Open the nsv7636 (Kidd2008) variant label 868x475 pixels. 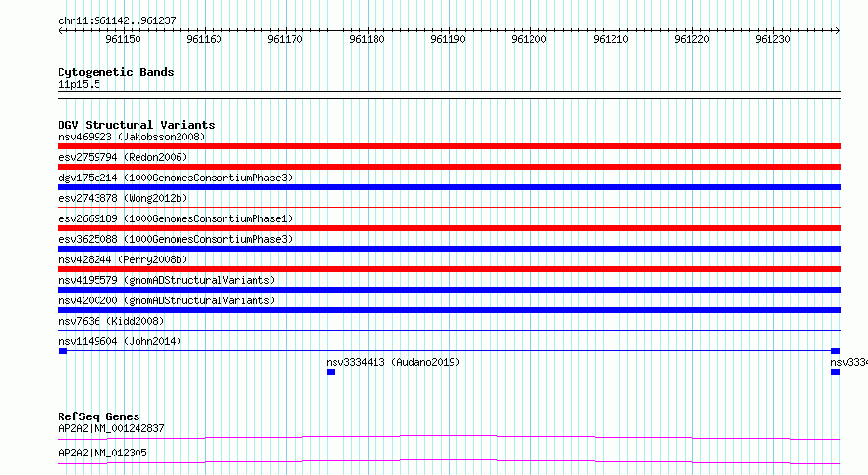click(111, 321)
